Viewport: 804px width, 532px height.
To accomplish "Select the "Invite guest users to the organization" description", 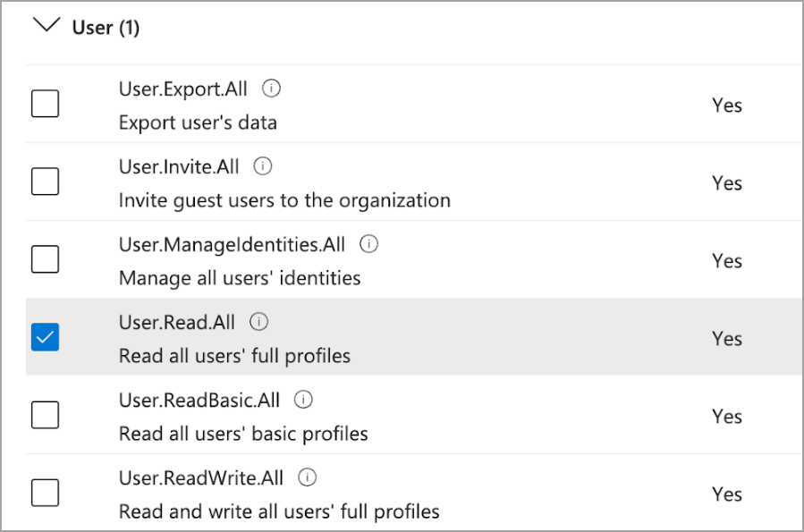I will [x=284, y=200].
